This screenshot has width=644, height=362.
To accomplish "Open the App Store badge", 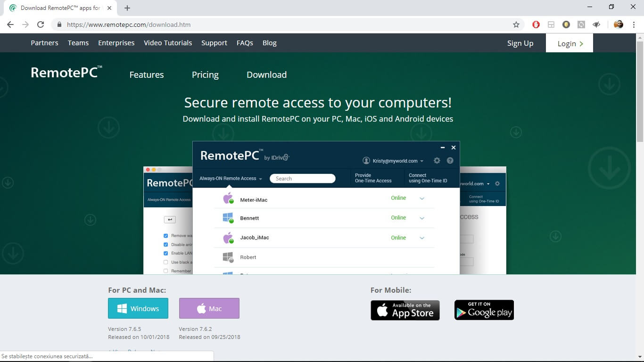I will tap(405, 310).
